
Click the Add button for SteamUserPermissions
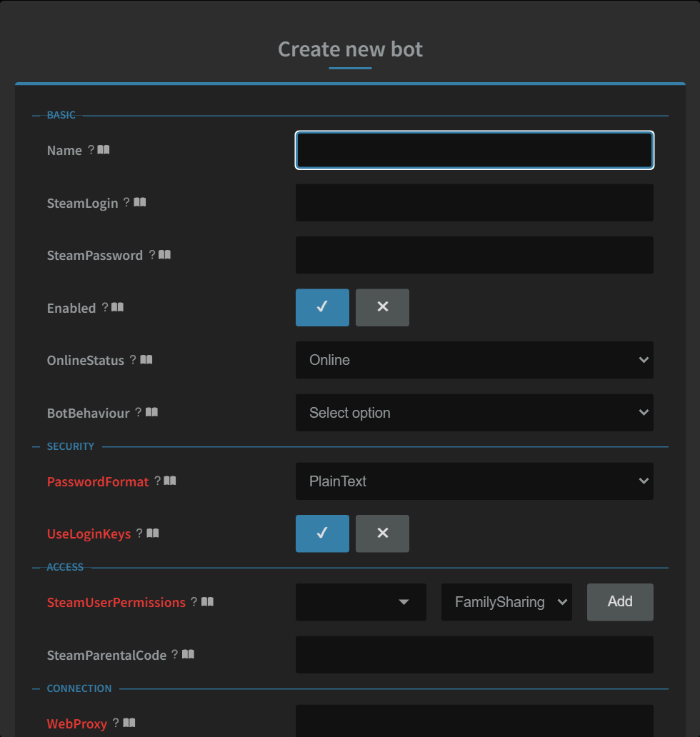point(620,602)
